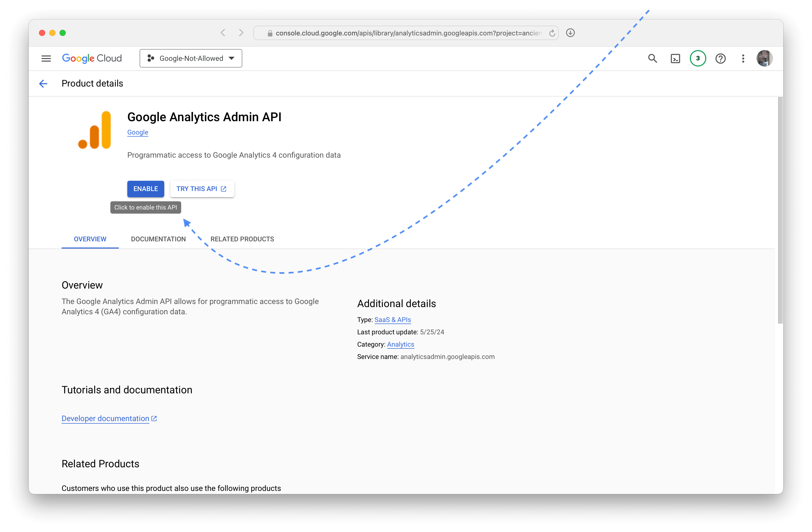
Task: Select the Overview tab
Action: pyautogui.click(x=90, y=239)
